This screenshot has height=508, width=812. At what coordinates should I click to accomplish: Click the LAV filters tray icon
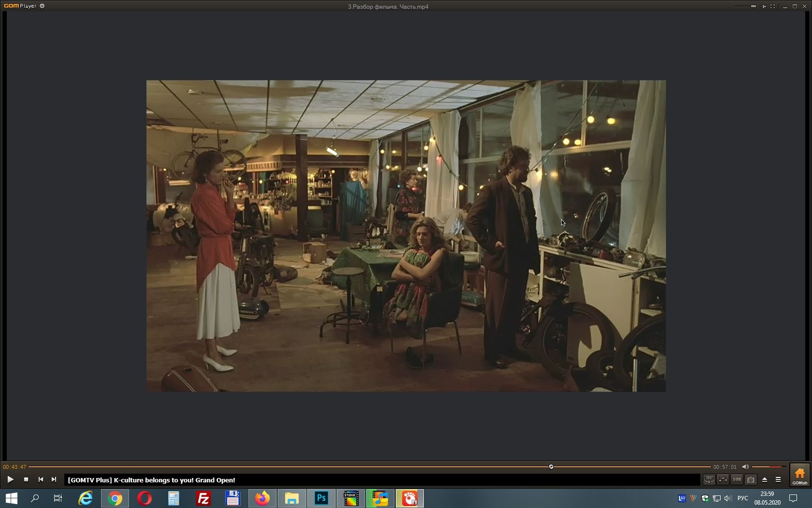point(682,498)
